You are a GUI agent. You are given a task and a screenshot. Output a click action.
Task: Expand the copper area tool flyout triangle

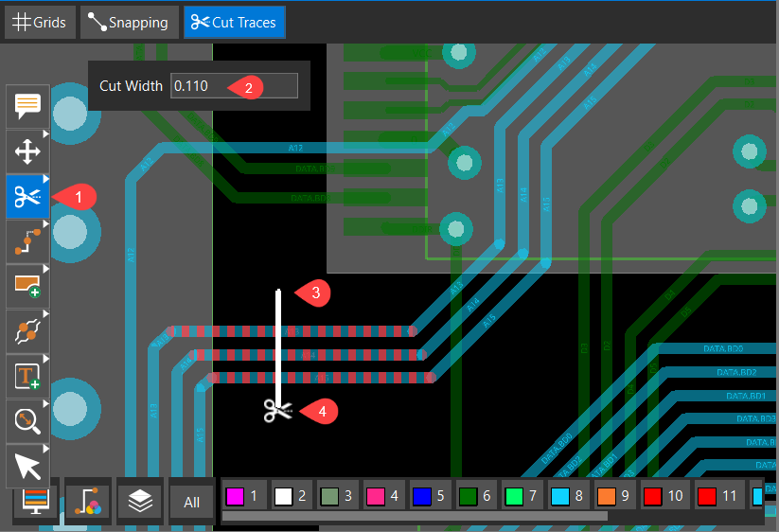(45, 268)
